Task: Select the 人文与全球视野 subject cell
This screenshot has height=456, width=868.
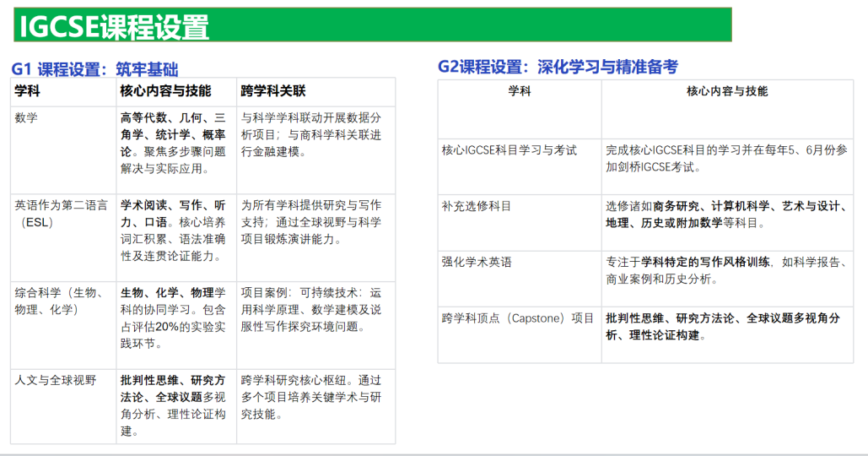Action: click(63, 406)
